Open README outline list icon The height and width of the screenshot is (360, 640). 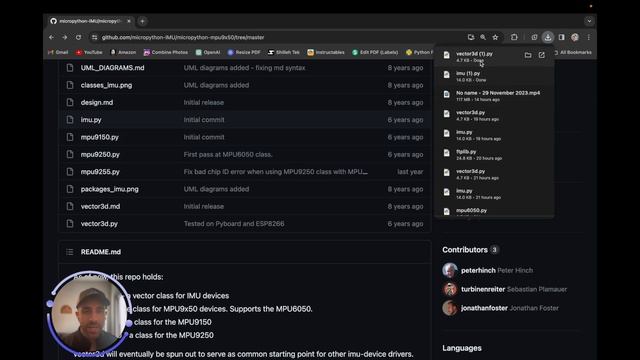[x=70, y=252]
